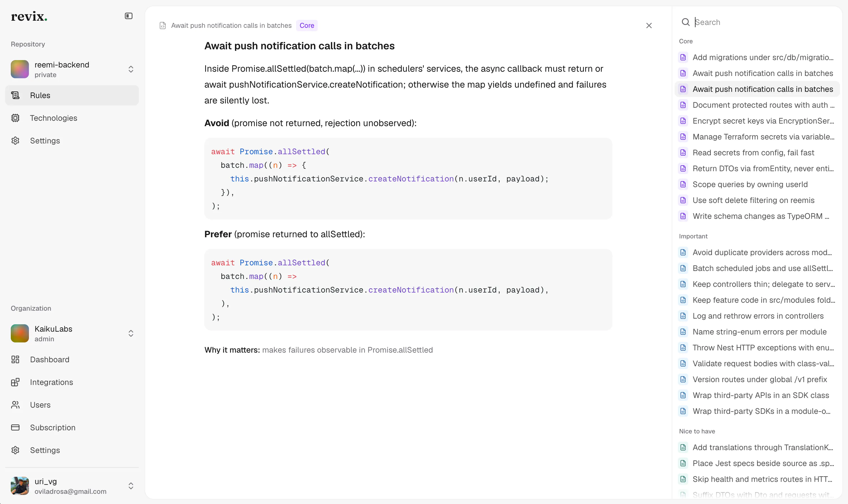
Task: Open rule 'Document protected routes with auth'
Action: (x=757, y=105)
